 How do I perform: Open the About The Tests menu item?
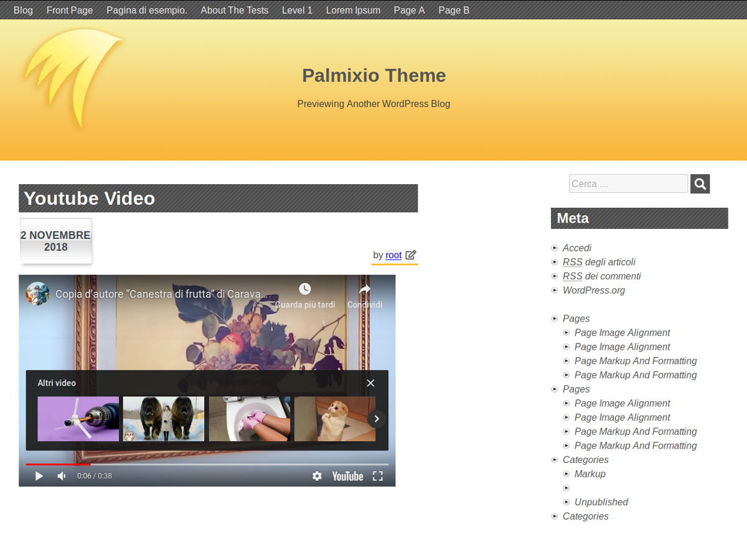coord(234,10)
